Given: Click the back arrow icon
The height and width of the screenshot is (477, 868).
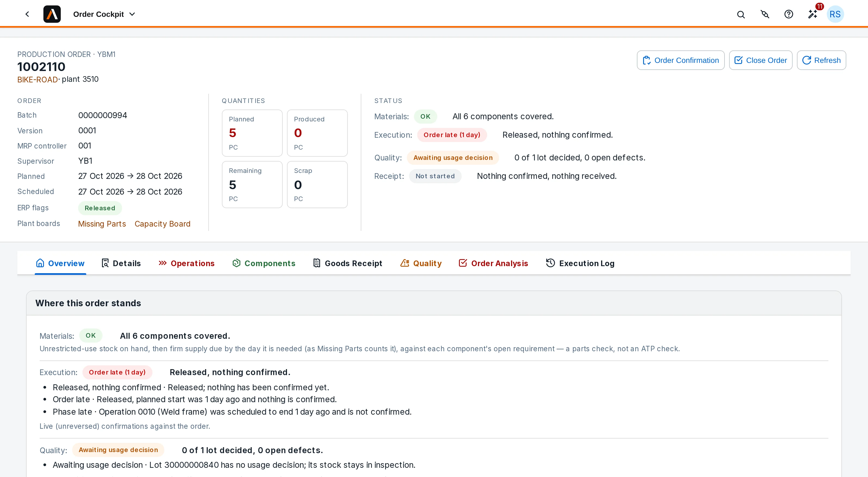Looking at the screenshot, I should pos(27,14).
